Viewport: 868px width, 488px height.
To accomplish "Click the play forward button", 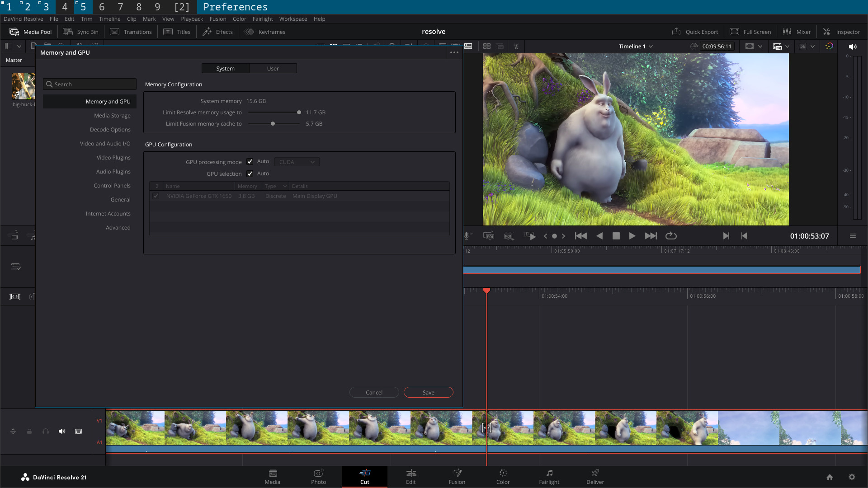I will (x=632, y=236).
